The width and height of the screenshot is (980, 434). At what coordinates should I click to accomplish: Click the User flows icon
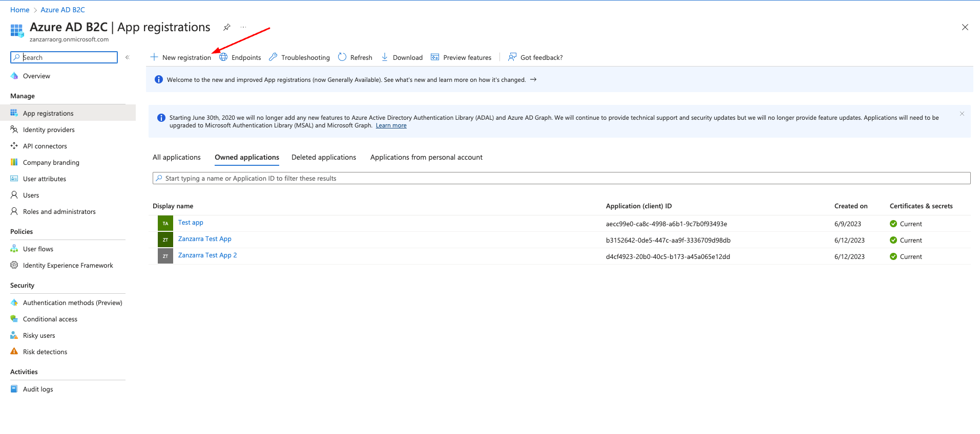coord(14,249)
